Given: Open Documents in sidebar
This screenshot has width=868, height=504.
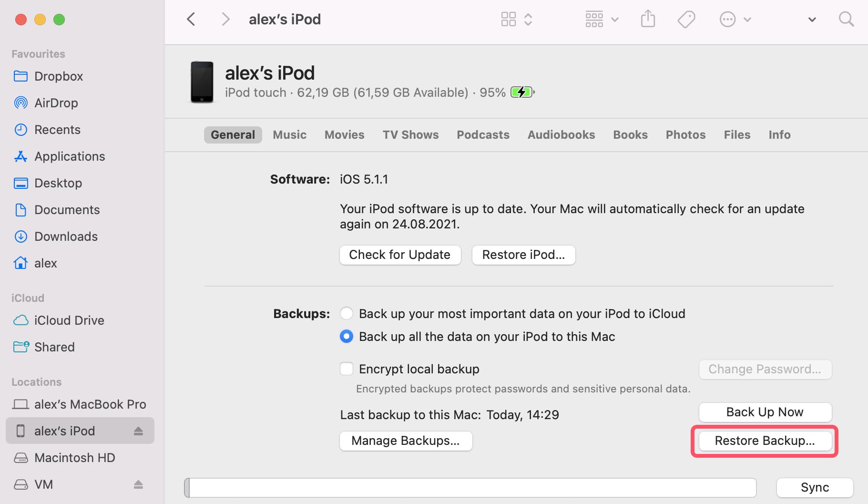Looking at the screenshot, I should tap(80, 210).
